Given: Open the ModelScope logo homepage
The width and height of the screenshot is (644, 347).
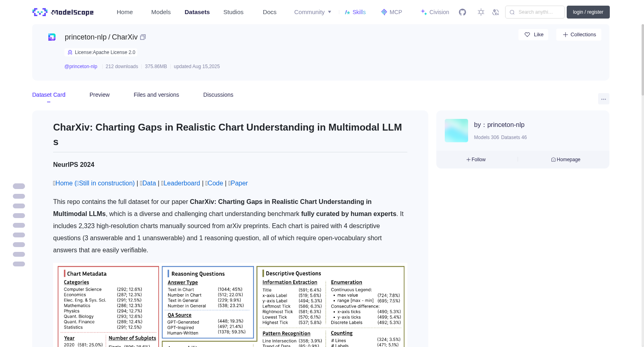Looking at the screenshot, I should [x=63, y=12].
